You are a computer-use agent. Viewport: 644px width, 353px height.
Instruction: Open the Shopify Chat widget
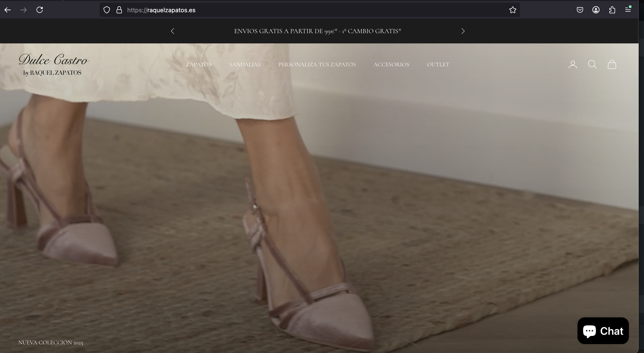click(603, 331)
